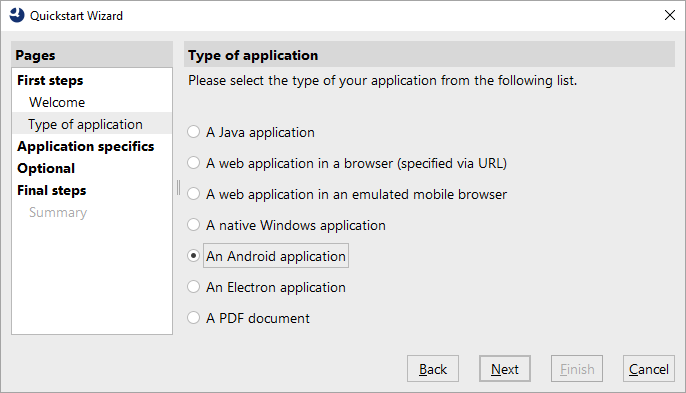This screenshot has height=393, width=686.
Task: Select the Java application radio button
Action: point(193,132)
